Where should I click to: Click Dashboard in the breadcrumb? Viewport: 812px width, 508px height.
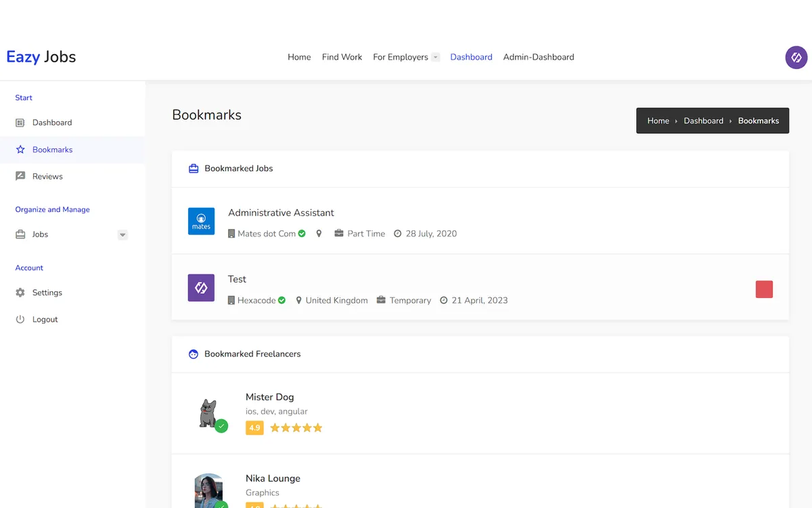(x=703, y=121)
